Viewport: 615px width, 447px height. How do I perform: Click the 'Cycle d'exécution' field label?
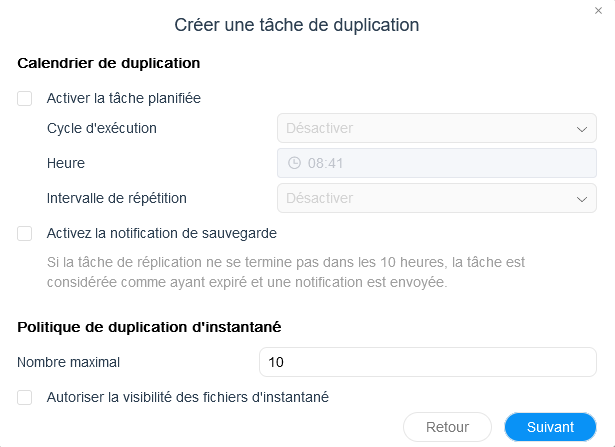102,128
